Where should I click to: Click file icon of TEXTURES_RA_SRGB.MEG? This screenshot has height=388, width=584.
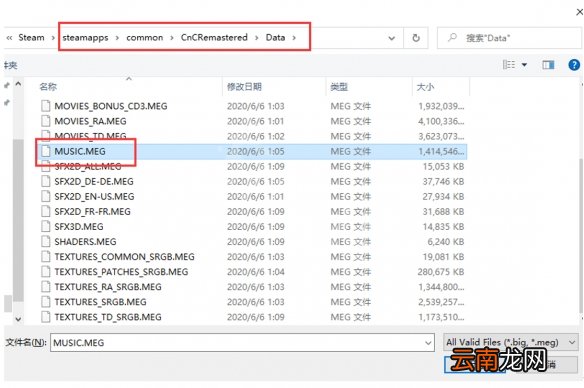pos(45,287)
